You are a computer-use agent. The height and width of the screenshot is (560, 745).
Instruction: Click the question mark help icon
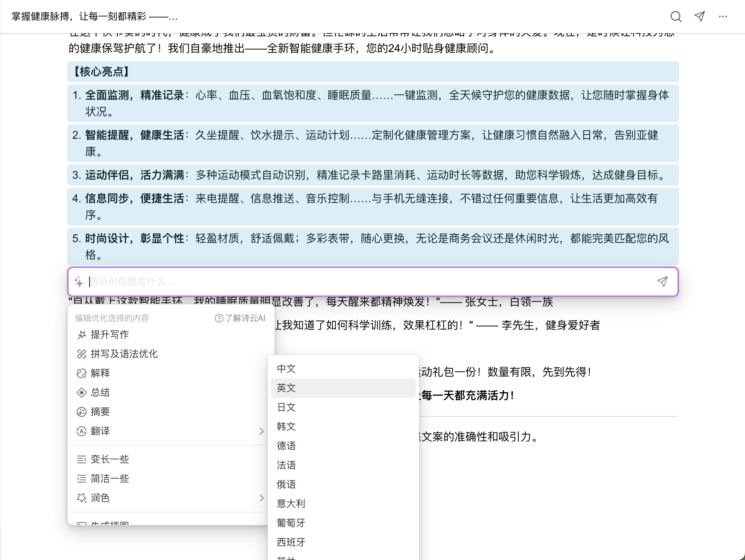(x=219, y=318)
